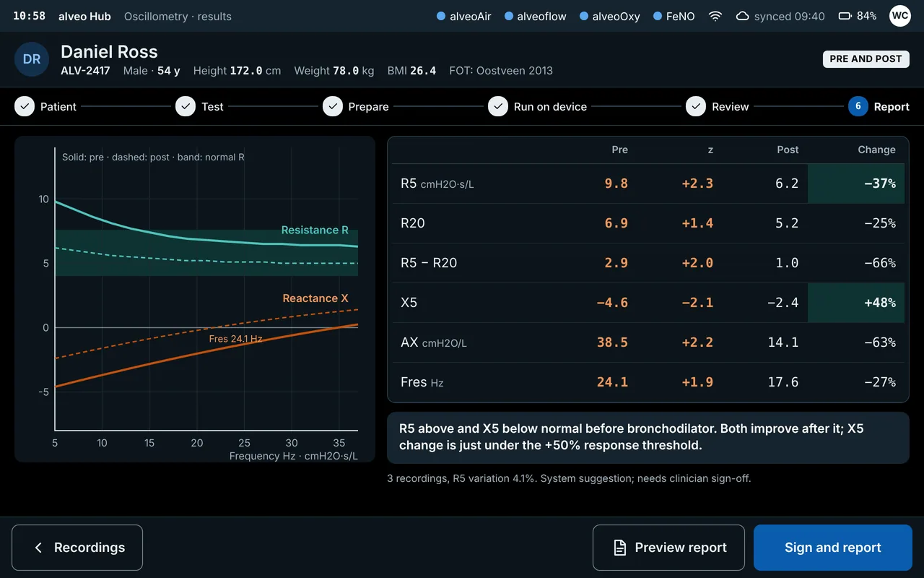Image resolution: width=924 pixels, height=578 pixels.
Task: Click the alveoAir device status dot
Action: click(441, 16)
